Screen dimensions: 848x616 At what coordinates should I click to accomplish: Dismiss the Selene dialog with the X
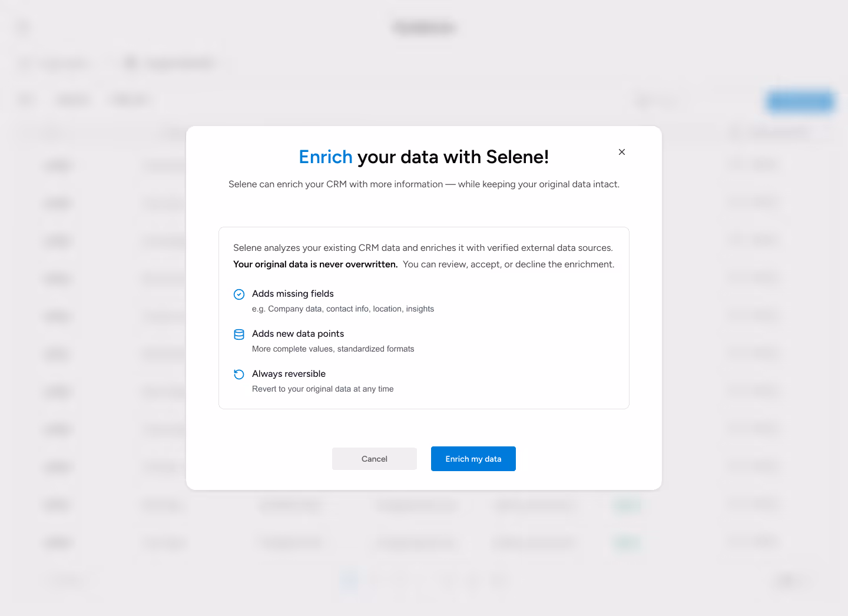(622, 152)
